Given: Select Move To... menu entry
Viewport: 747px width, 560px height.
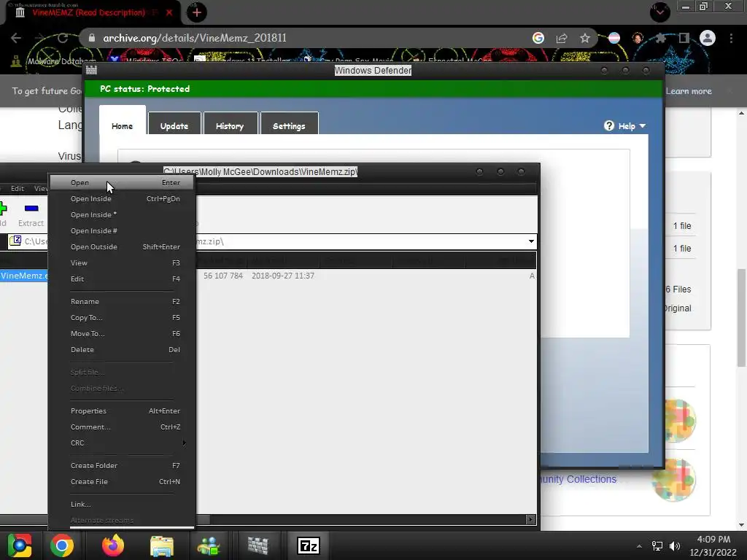Looking at the screenshot, I should click(x=122, y=334).
